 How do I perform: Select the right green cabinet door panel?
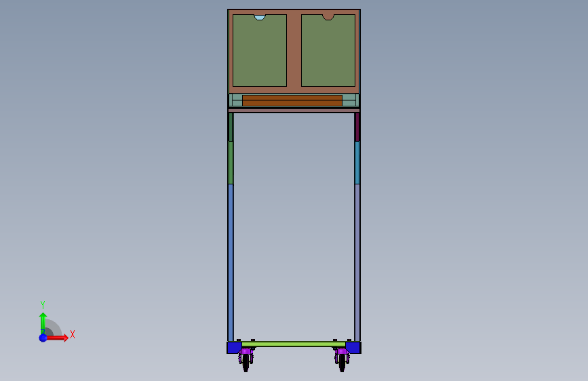tap(328, 51)
